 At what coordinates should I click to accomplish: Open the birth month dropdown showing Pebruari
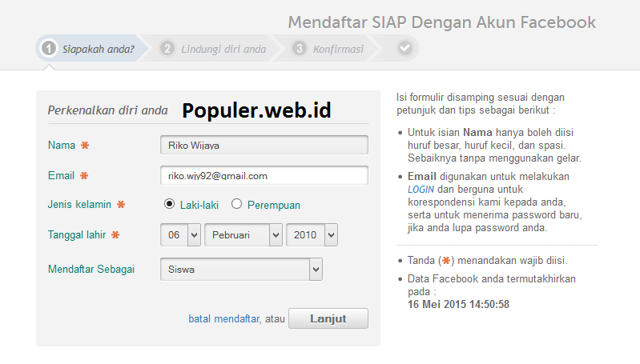point(244,234)
